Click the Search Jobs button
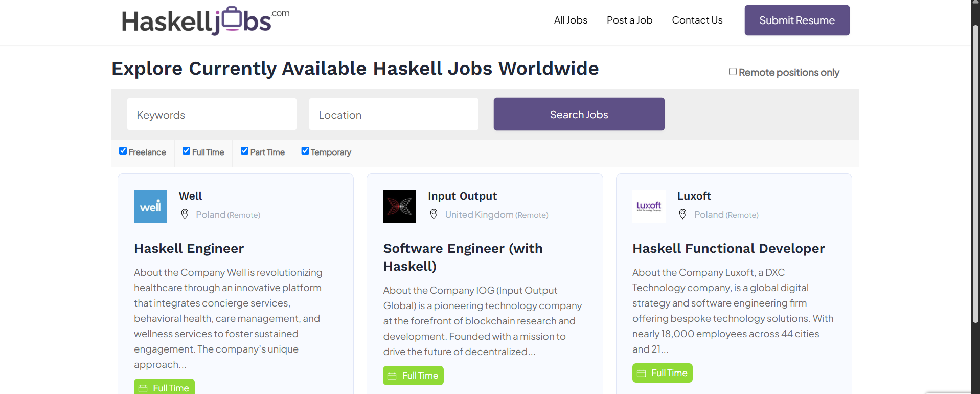The width and height of the screenshot is (980, 394). pyautogui.click(x=579, y=114)
